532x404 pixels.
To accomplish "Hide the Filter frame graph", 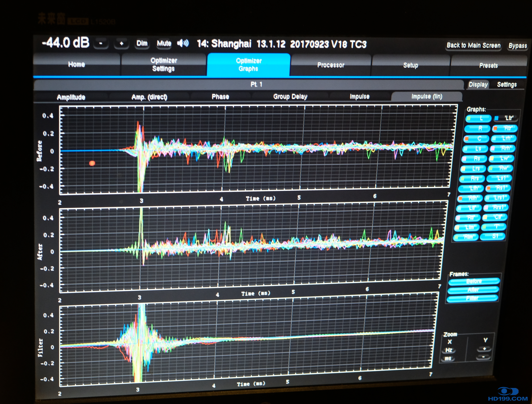I will pyautogui.click(x=473, y=298).
